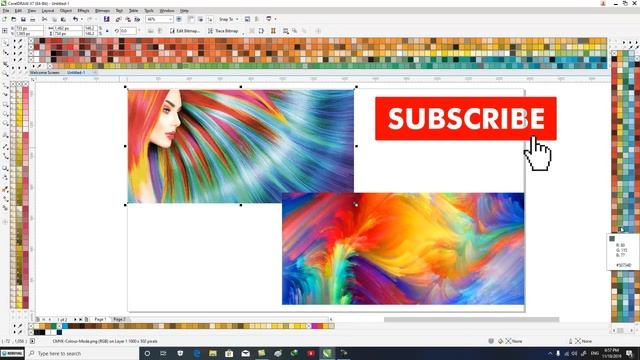Toggle the lock ratio padlock
The image size is (640, 360).
(107, 31)
